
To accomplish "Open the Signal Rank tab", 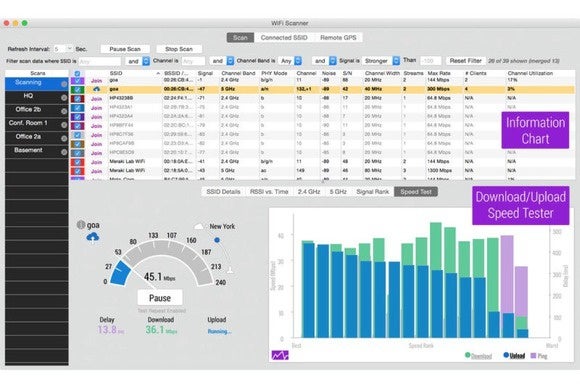I will pos(372,192).
